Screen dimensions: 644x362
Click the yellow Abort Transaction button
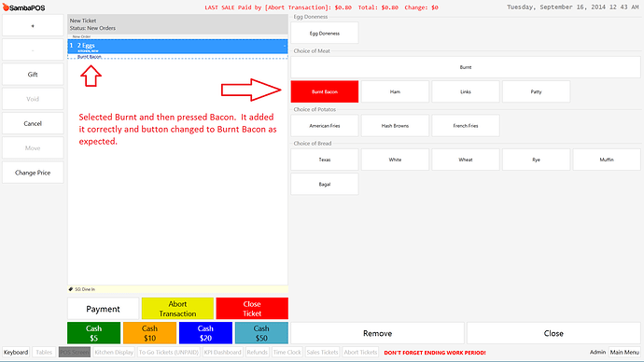click(177, 309)
